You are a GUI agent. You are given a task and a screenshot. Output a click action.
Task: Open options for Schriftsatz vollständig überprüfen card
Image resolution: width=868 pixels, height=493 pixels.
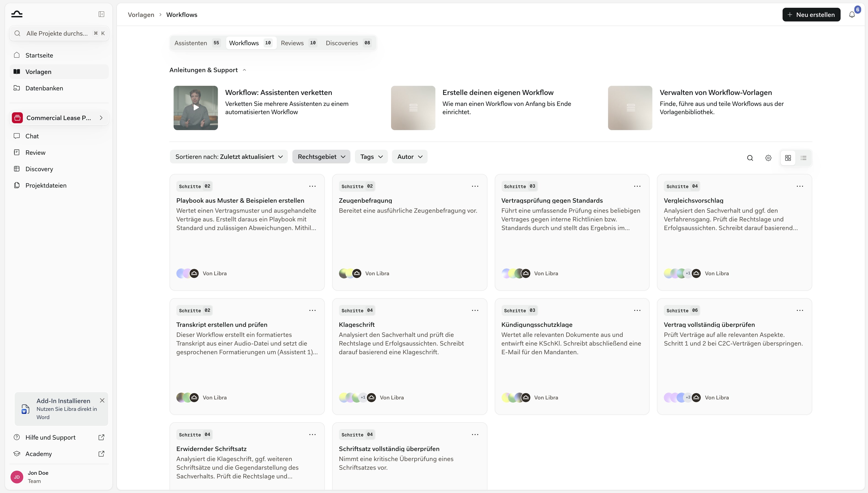475,435
